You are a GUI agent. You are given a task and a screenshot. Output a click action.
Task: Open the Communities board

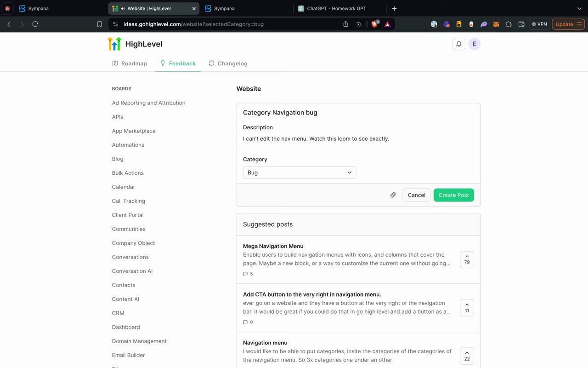[129, 229]
